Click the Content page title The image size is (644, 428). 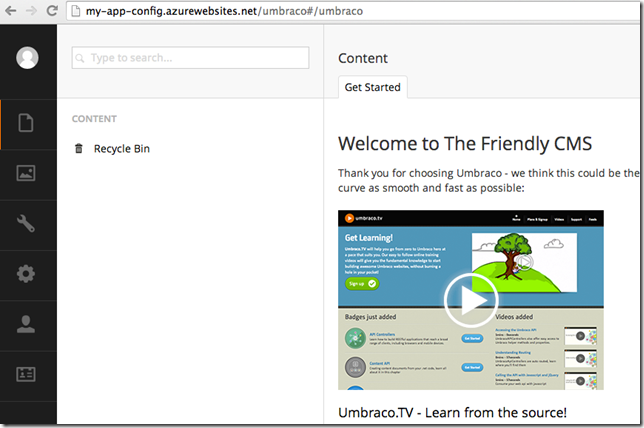(363, 58)
